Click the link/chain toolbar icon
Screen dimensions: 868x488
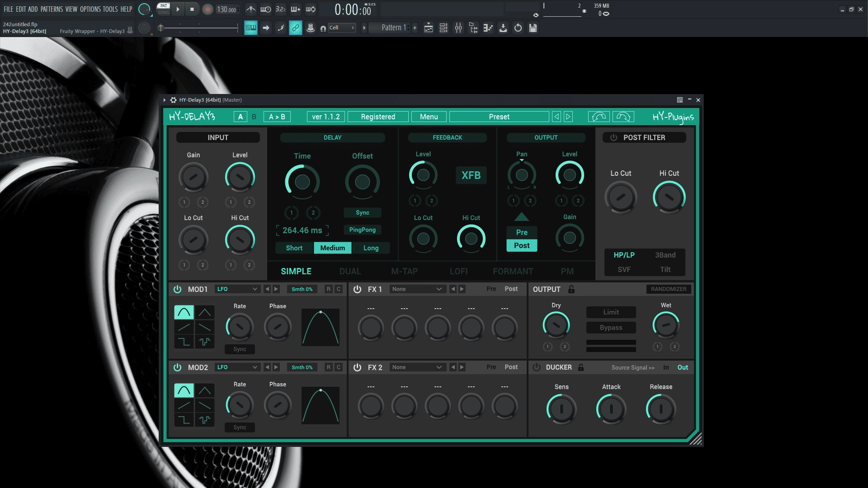(x=295, y=28)
